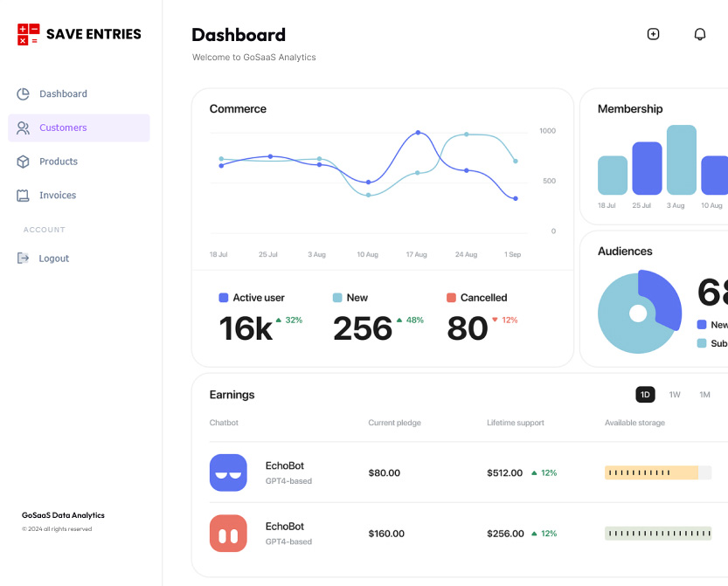This screenshot has width=728, height=586.
Task: Switch earnings range to 1M
Action: 704,395
